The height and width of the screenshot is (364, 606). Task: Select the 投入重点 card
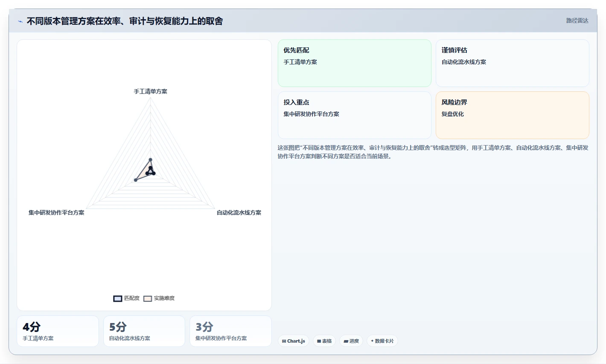pyautogui.click(x=354, y=115)
